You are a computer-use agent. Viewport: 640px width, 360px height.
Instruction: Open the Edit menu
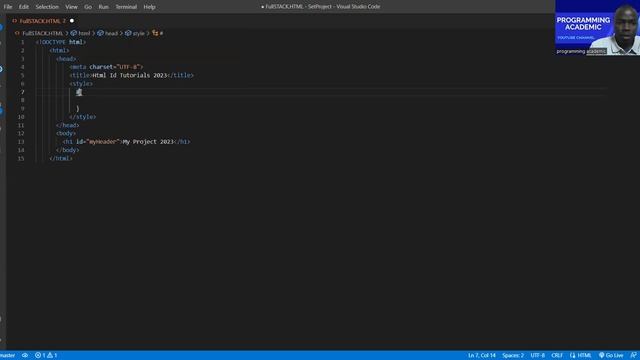pos(24,7)
